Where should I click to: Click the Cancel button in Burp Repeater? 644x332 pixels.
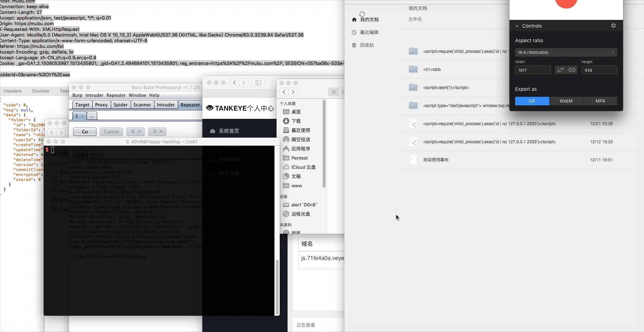[111, 132]
